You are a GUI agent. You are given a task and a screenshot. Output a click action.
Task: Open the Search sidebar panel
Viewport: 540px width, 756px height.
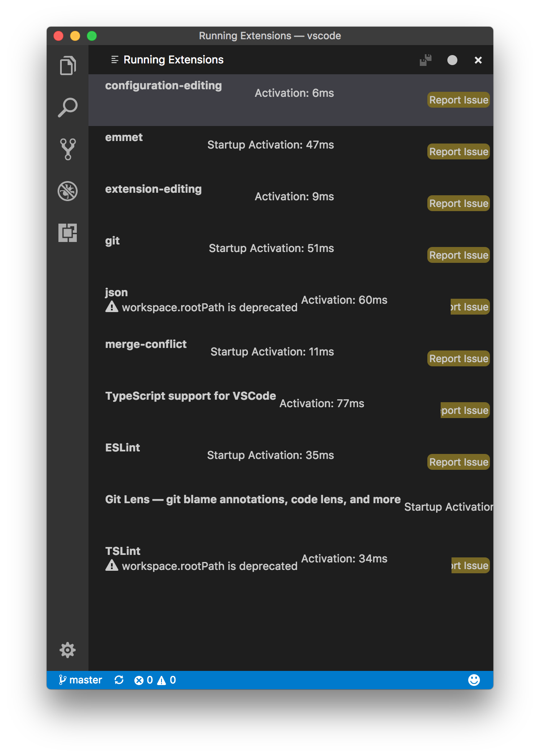pyautogui.click(x=67, y=107)
